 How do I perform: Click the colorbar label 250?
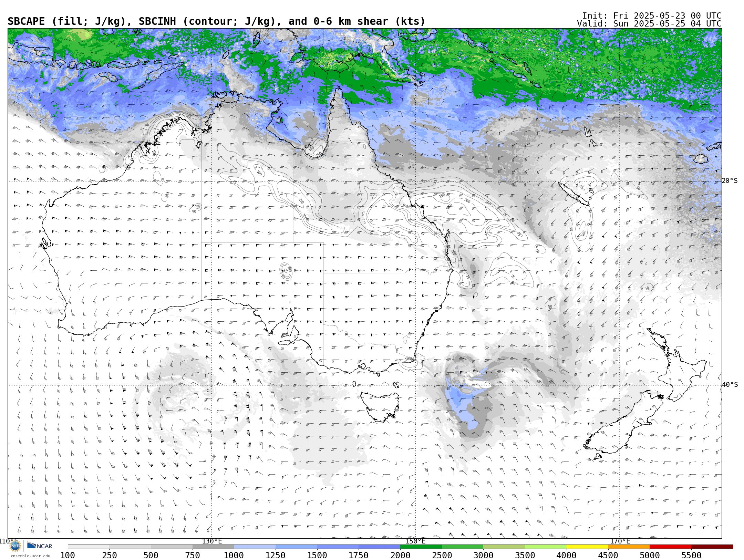109,556
